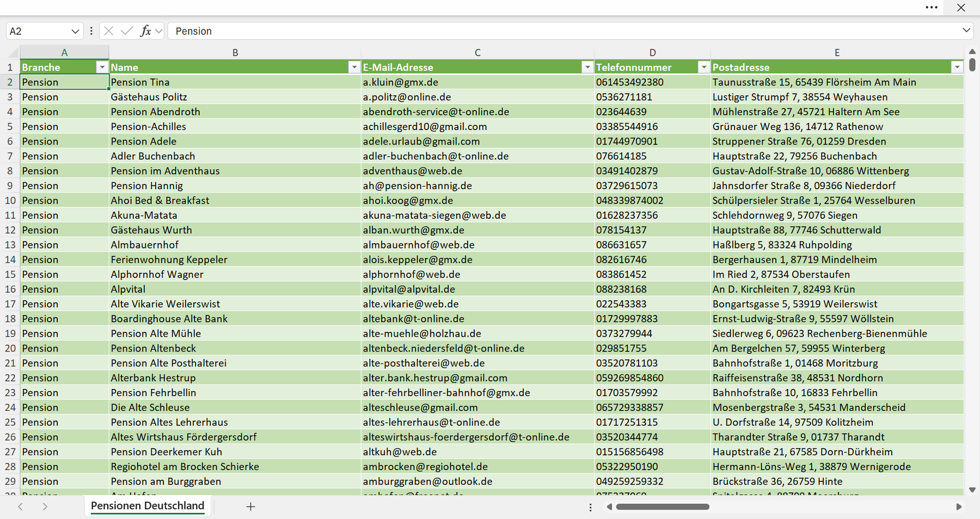This screenshot has height=519, width=980.
Task: Select cell Die Alte Schleuse
Action: point(235,407)
